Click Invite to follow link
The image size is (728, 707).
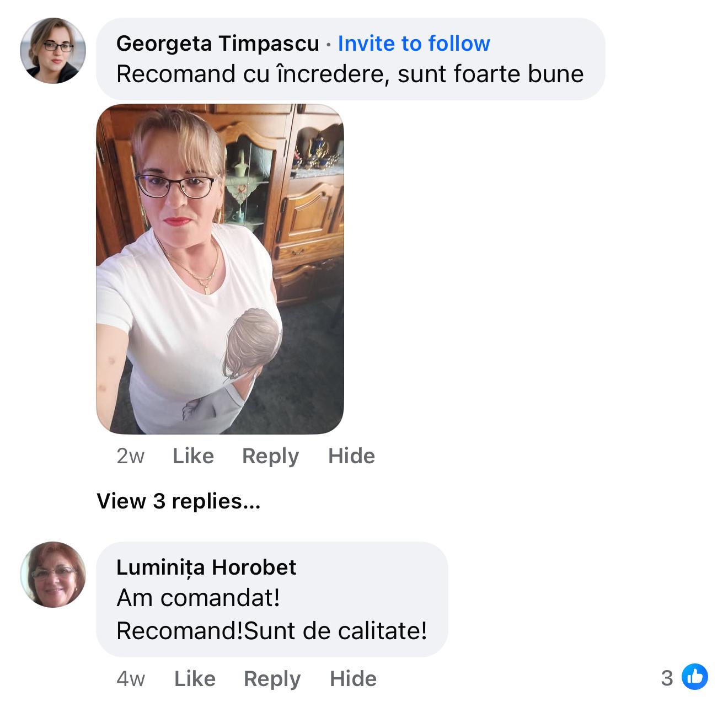tap(414, 43)
